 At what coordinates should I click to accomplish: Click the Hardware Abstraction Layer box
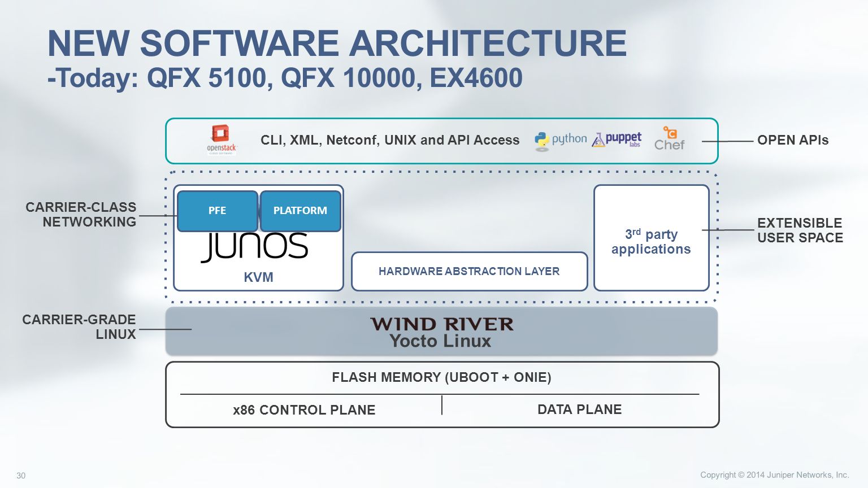click(469, 272)
